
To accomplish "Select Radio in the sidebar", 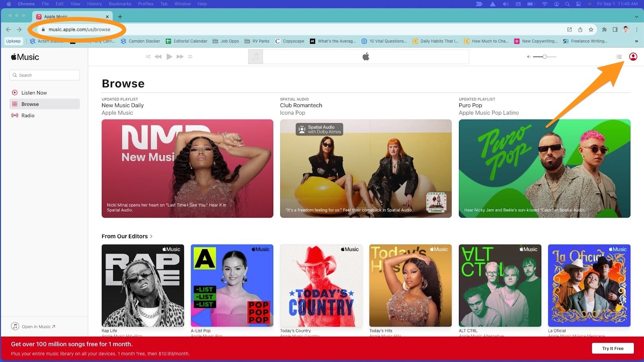I will pos(28,115).
